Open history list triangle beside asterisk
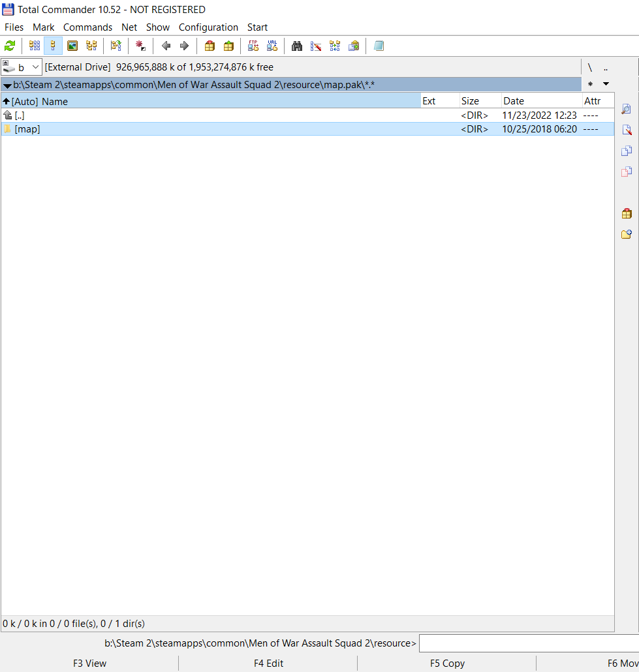This screenshot has height=672, width=639. [x=606, y=84]
